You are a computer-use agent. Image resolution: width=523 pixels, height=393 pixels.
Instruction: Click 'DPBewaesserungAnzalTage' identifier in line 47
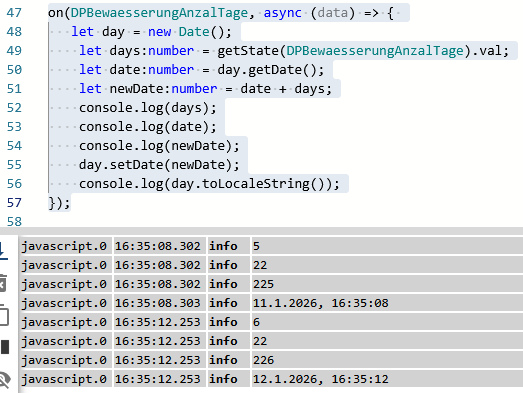pyautogui.click(x=159, y=13)
